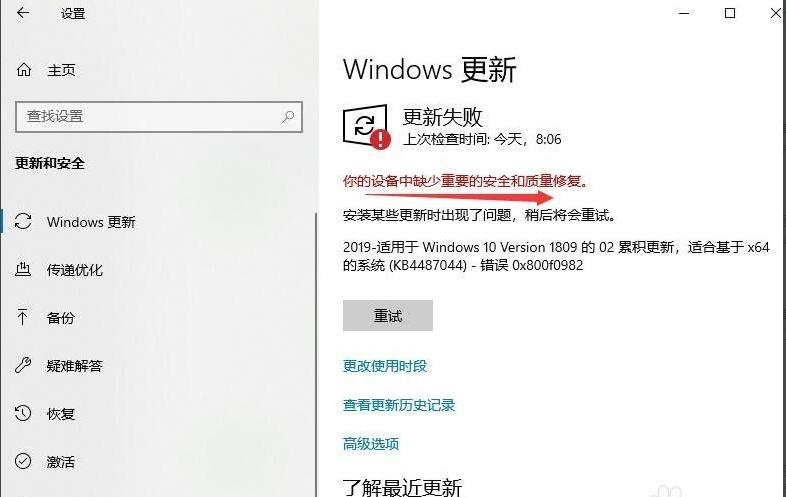This screenshot has width=786, height=497.
Task: Open 查看更新历史记录 link
Action: 399,405
